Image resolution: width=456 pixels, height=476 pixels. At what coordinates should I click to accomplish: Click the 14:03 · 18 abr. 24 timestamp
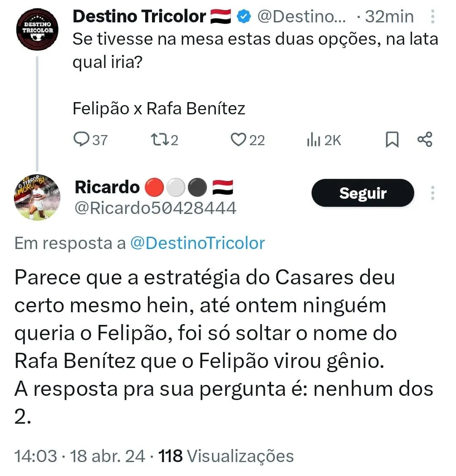(80, 456)
